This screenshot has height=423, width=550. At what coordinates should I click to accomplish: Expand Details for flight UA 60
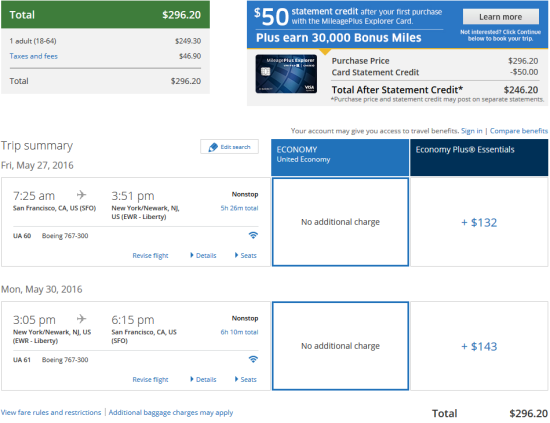pyautogui.click(x=203, y=255)
